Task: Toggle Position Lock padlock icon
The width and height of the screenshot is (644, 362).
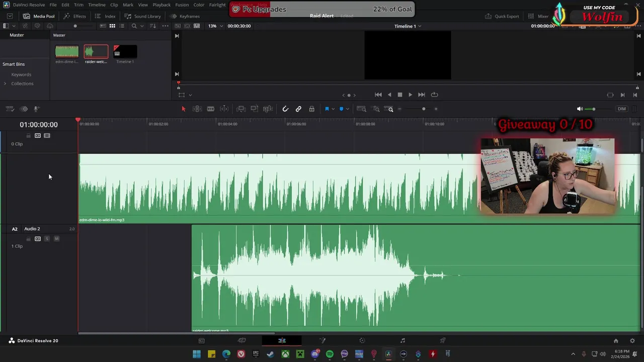Action: 312,109
